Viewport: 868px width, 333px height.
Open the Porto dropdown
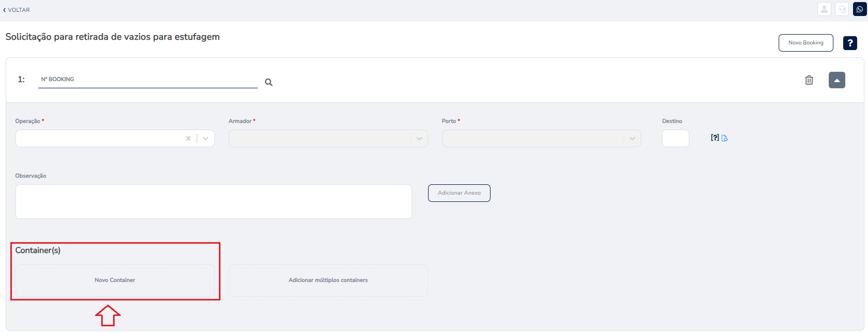pos(541,138)
